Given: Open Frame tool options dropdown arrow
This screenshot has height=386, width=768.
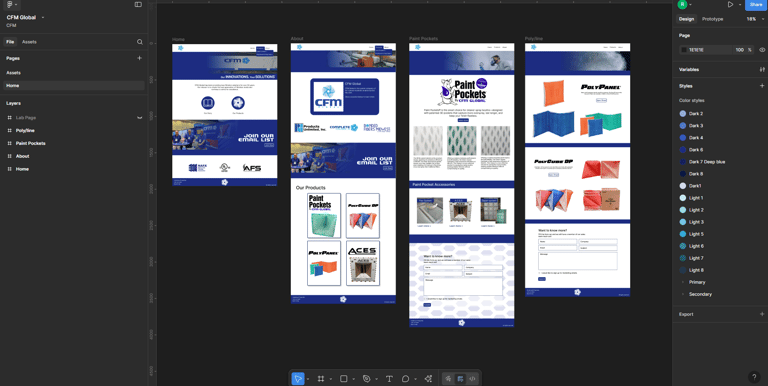Looking at the screenshot, I should pyautogui.click(x=331, y=379).
